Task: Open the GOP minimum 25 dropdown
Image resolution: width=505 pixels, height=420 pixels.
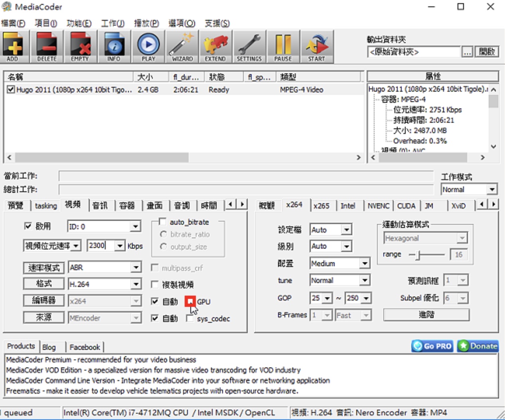Action: pyautogui.click(x=327, y=298)
